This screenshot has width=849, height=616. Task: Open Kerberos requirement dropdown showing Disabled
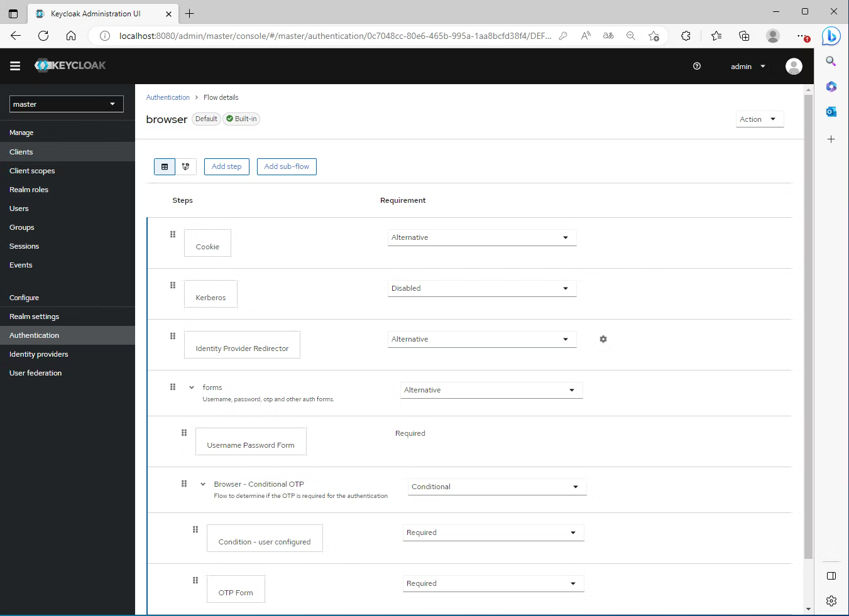tap(481, 288)
